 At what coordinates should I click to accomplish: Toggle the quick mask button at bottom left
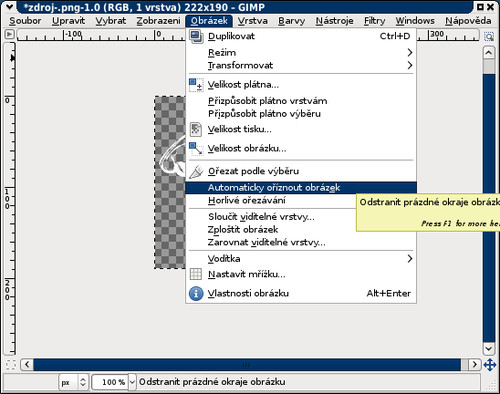pos(11,364)
